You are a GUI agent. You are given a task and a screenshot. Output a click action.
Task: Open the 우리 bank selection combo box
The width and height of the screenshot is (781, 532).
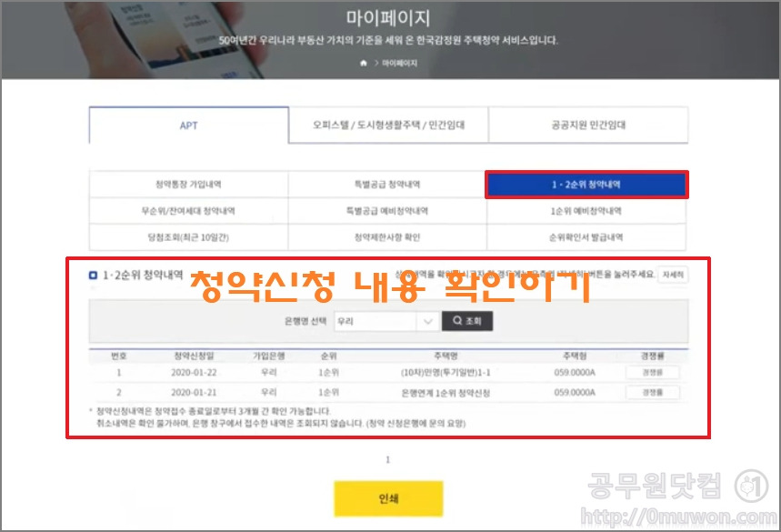386,321
